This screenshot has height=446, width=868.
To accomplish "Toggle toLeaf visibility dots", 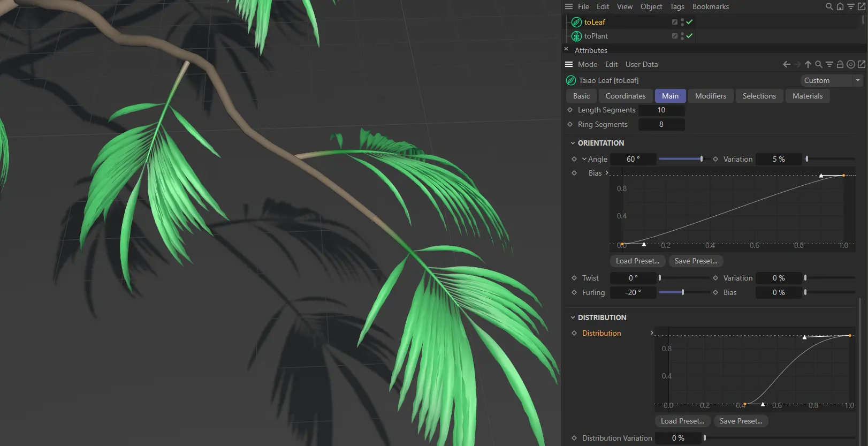I will [682, 22].
